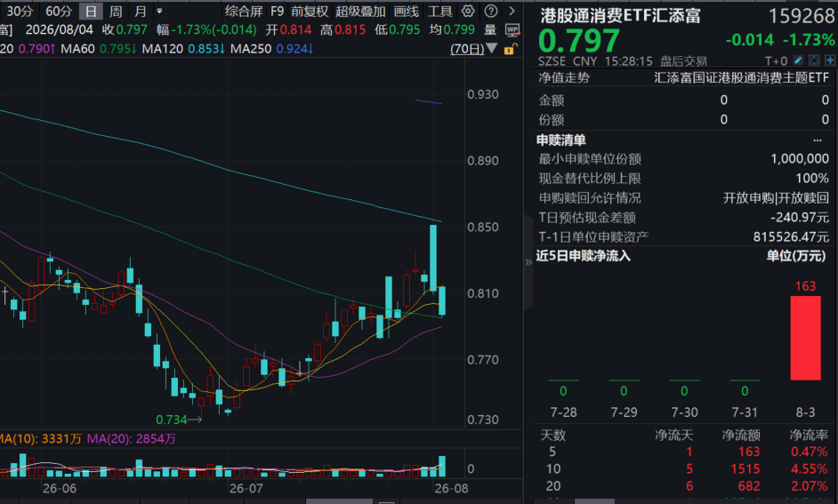838x504 pixels.
Task: Click the bell price alert icon
Action: tap(814, 60)
